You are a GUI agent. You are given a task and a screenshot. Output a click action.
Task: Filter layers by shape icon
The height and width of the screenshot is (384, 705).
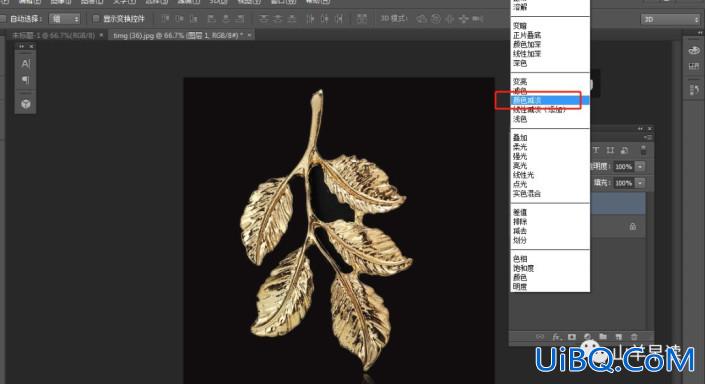(x=610, y=150)
